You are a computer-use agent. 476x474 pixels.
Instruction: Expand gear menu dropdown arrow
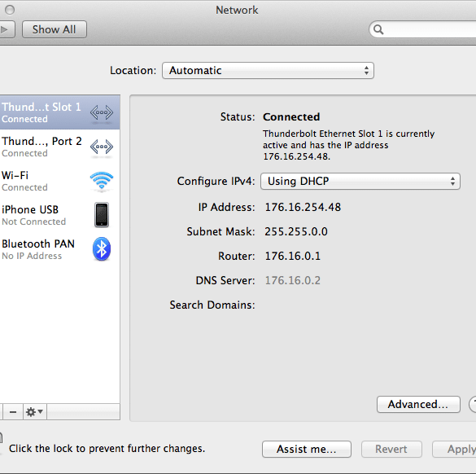click(x=41, y=412)
